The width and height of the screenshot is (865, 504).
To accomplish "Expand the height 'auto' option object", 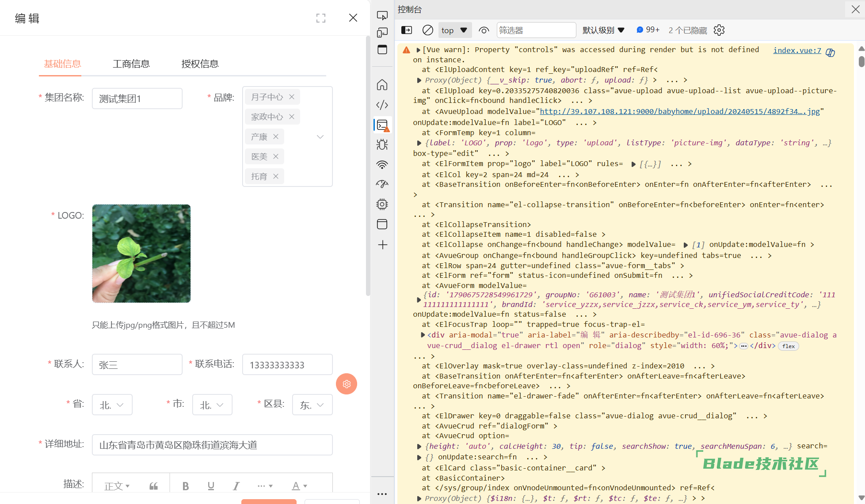I will 419,447.
